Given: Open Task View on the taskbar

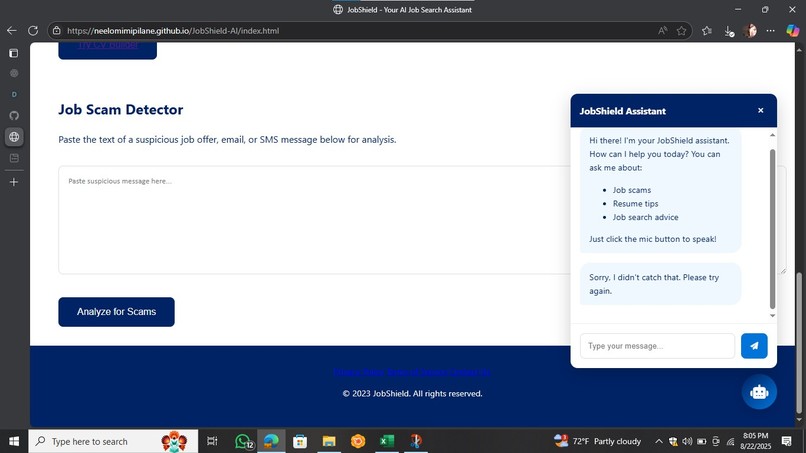Looking at the screenshot, I should (x=212, y=441).
